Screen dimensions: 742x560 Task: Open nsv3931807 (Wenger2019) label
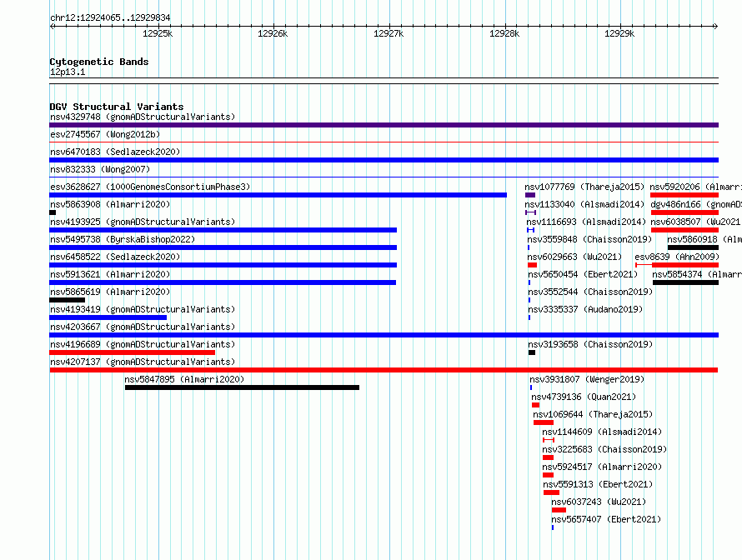(x=587, y=379)
